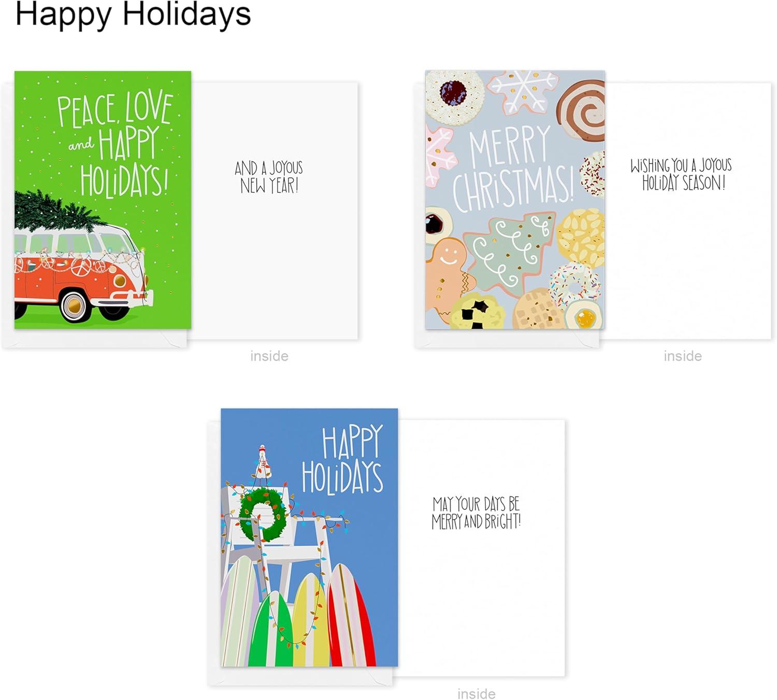Screen dimensions: 777x700
Task: Select the Merry Christmas cookie card front
Action: coord(515,200)
